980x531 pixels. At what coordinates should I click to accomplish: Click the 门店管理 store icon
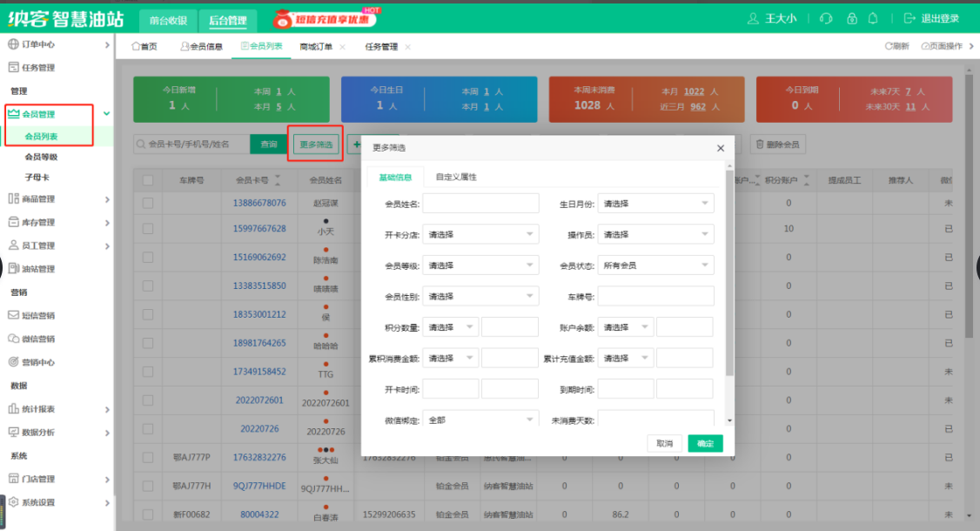point(13,479)
